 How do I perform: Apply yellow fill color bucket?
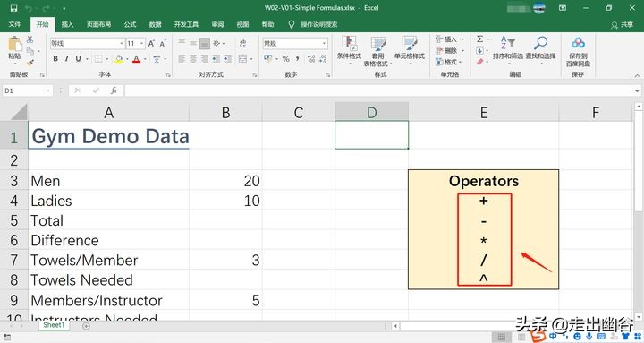119,59
